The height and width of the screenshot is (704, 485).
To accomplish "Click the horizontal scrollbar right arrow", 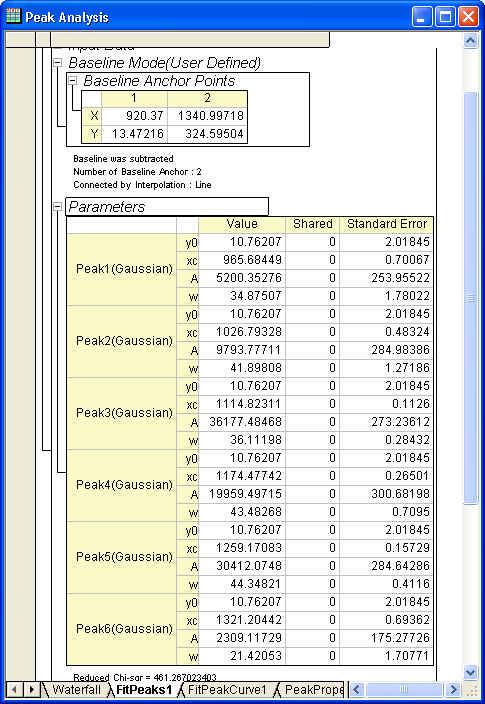I will (454, 690).
